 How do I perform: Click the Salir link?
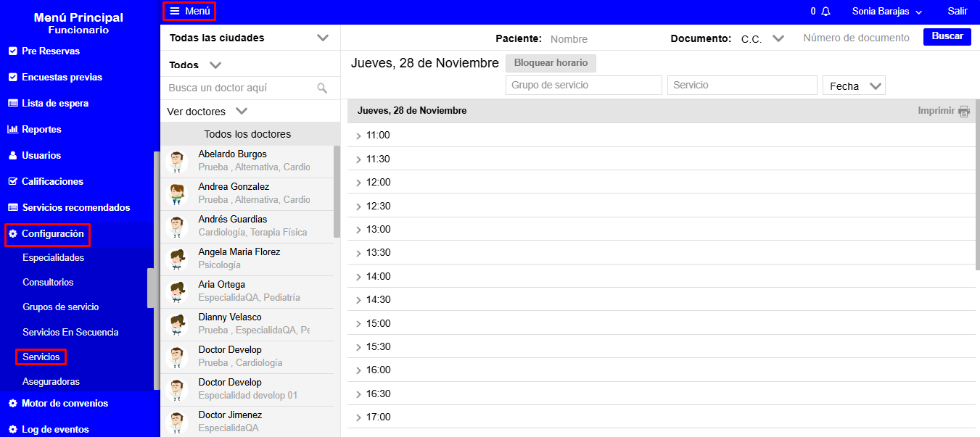(x=958, y=12)
